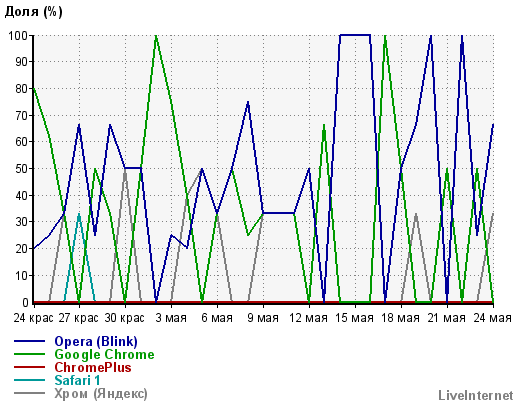Click the gray Хром (Яндекс) legend swatch
Image resolution: width=520 pixels, height=405 pixels.
point(29,393)
